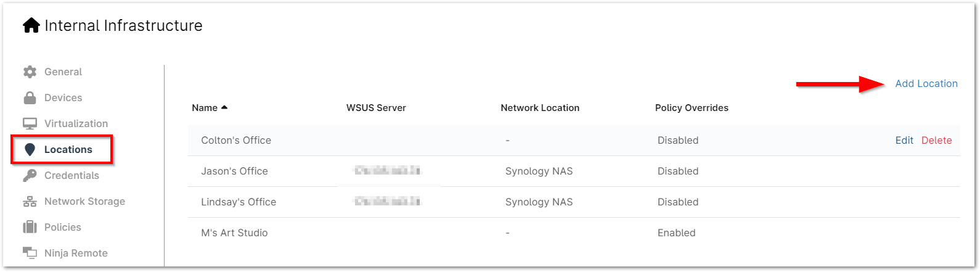Click the Policy Overrides column header
Image resolution: width=980 pixels, height=272 pixels.
(x=692, y=108)
